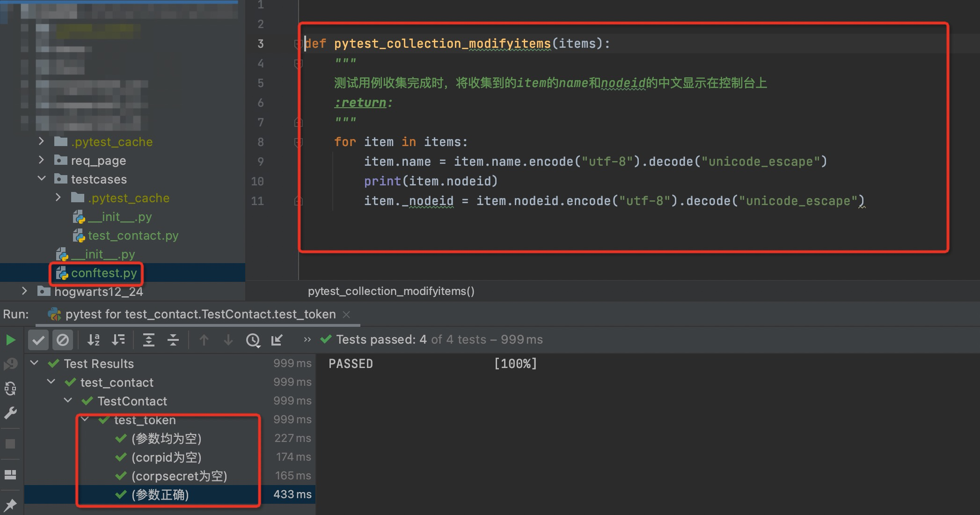Viewport: 980px width, 515px height.
Task: Toggle auto-test rerun icon
Action: click(10, 389)
